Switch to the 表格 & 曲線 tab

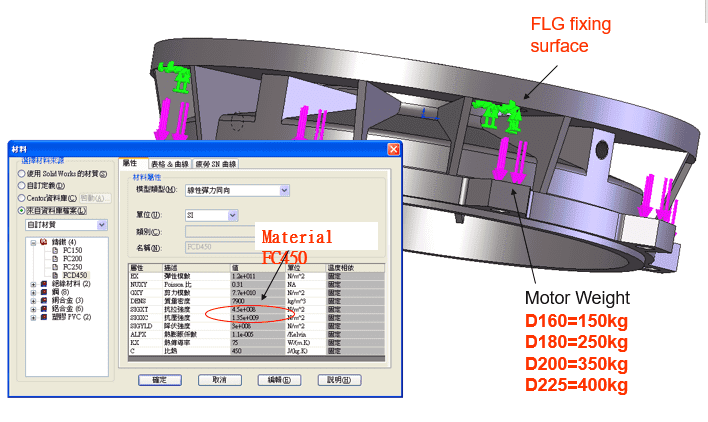tap(171, 163)
